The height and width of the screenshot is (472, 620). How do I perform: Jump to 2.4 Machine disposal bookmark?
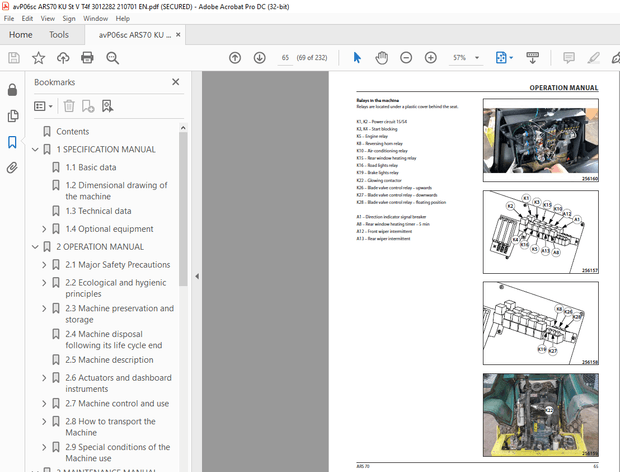[x=113, y=340]
